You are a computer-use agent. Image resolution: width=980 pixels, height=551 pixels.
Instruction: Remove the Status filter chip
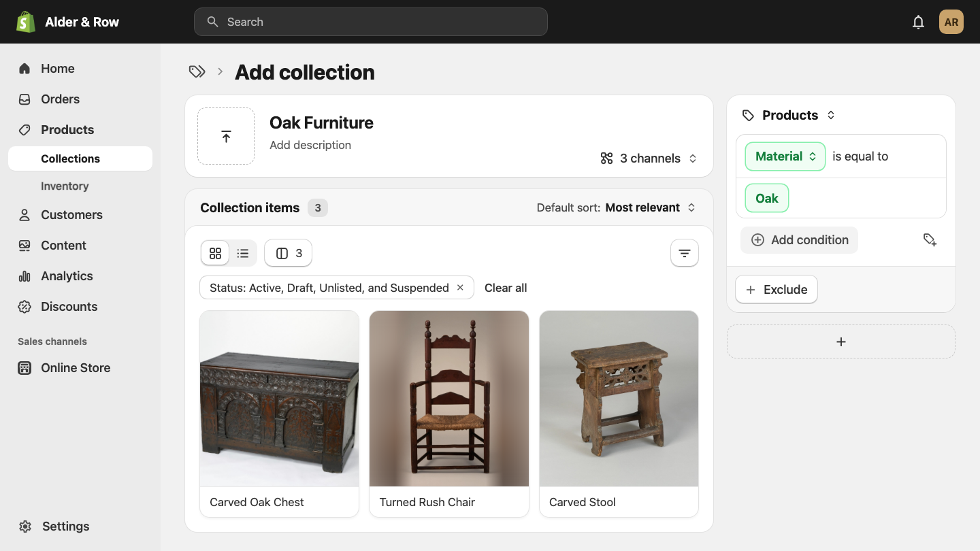[460, 288]
